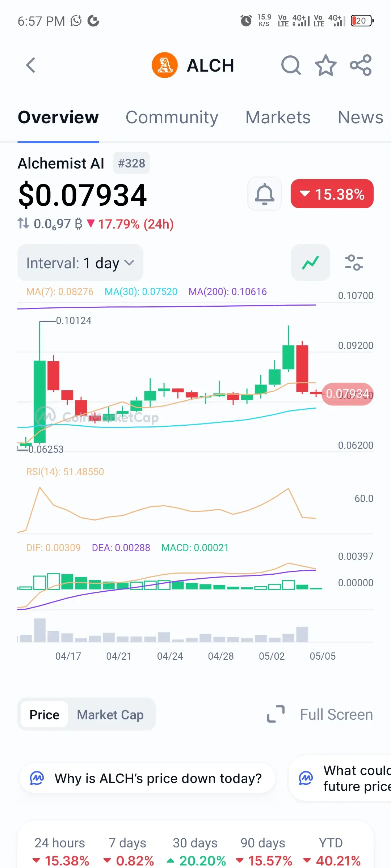The height and width of the screenshot is (868, 391).
Task: Tap the 24 hours performance entry
Action: click(x=60, y=852)
